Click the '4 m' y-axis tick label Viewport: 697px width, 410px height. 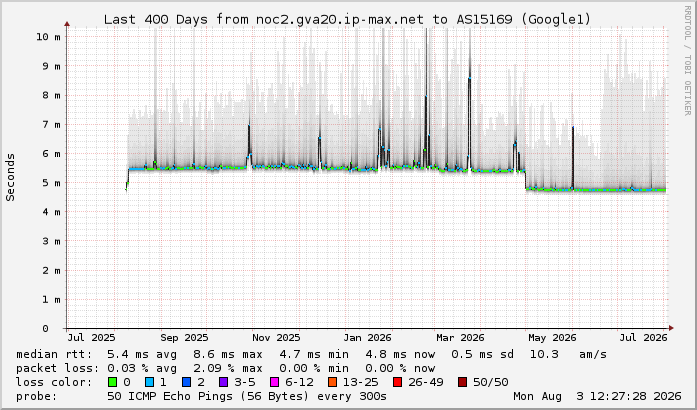[51, 212]
